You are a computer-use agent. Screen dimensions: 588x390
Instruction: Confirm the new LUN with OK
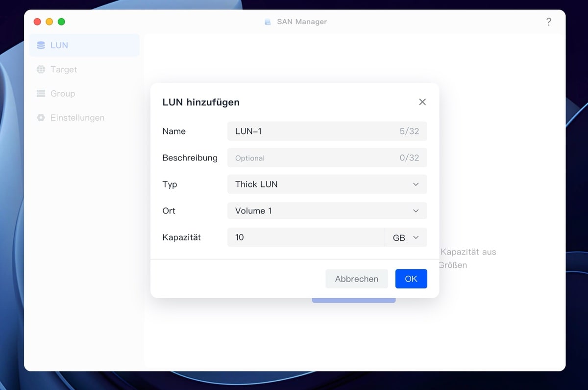pyautogui.click(x=411, y=279)
